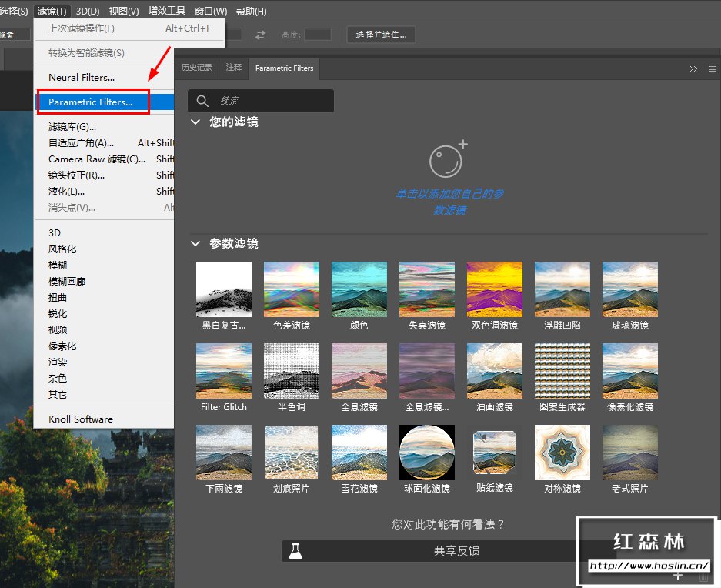
Task: Open 滤镜库(G)... from the filter menu
Action: pyautogui.click(x=105, y=126)
